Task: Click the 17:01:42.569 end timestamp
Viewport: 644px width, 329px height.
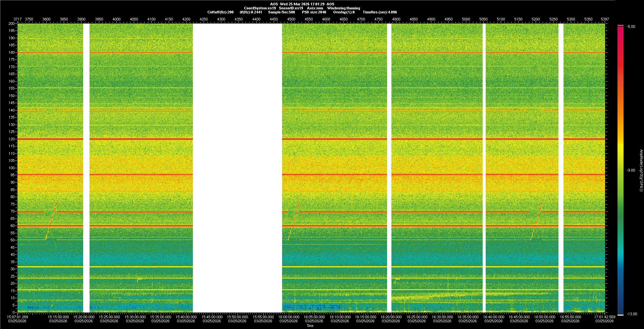Action: 604,317
